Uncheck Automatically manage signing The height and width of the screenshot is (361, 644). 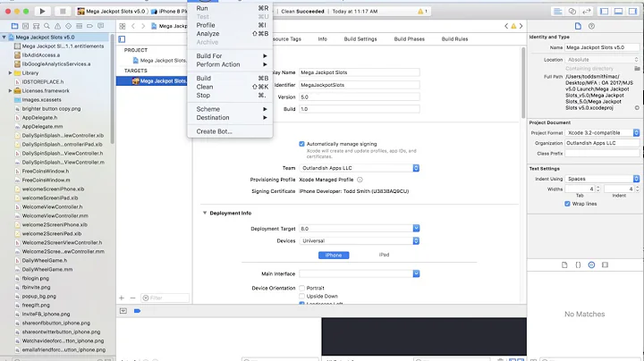point(302,144)
